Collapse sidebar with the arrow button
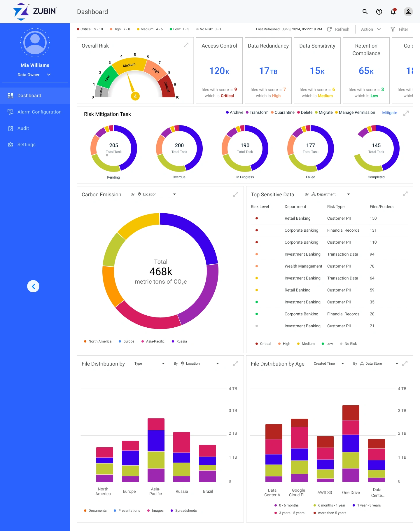 (33, 286)
